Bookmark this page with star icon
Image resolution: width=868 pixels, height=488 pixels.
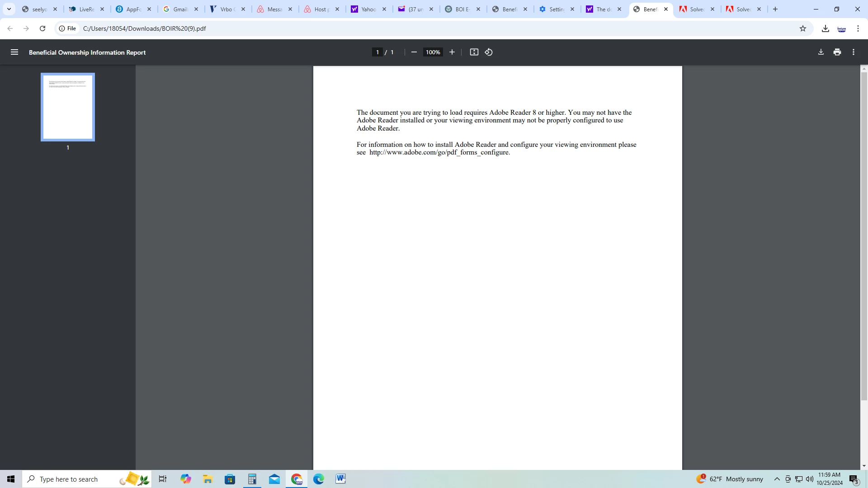(802, 28)
